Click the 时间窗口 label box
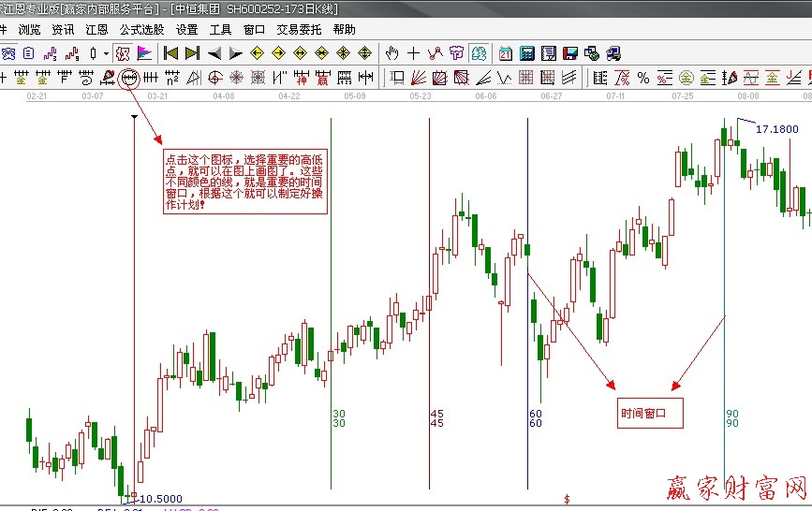This screenshot has width=812, height=511. (645, 412)
